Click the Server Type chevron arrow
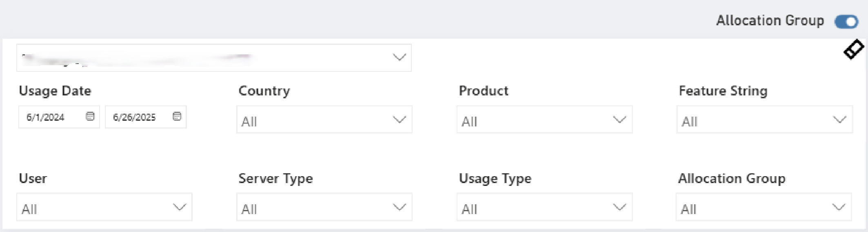The width and height of the screenshot is (868, 232). pos(399,207)
